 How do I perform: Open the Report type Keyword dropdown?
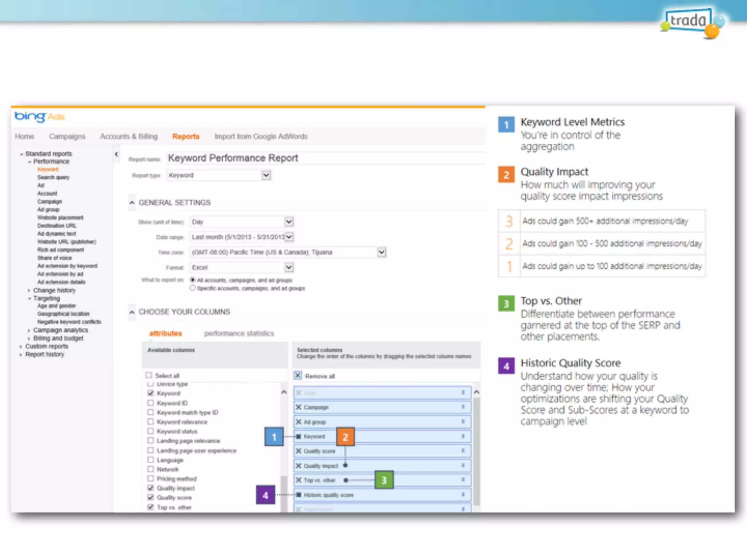pyautogui.click(x=266, y=175)
